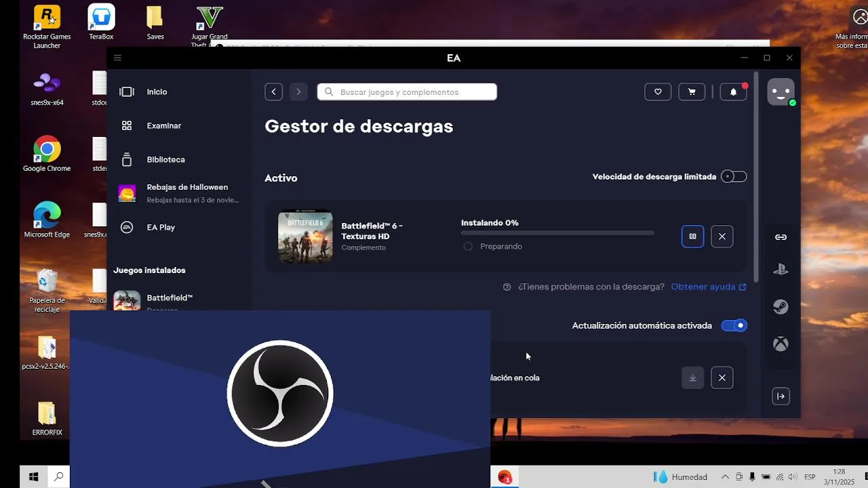
Task: Open the notifications bell
Action: point(733,91)
